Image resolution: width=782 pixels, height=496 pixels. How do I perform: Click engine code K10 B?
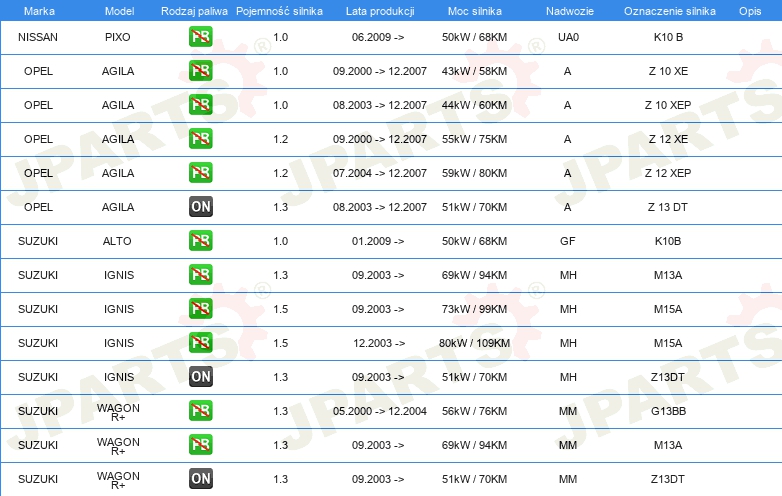[668, 37]
